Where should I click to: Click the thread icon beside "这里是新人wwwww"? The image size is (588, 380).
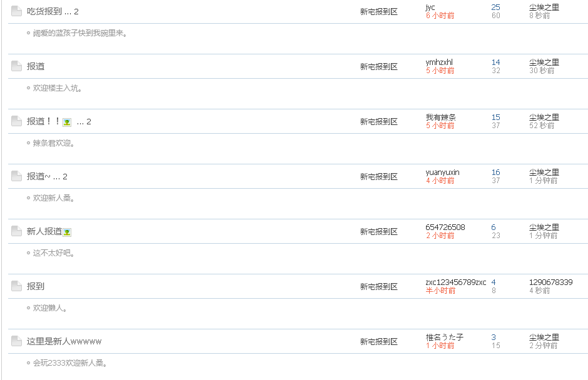click(x=16, y=341)
